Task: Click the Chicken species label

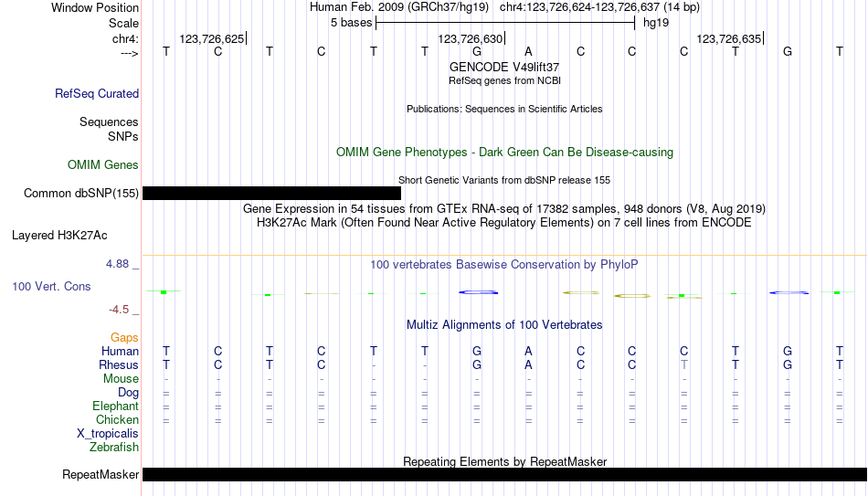Action: point(117,419)
